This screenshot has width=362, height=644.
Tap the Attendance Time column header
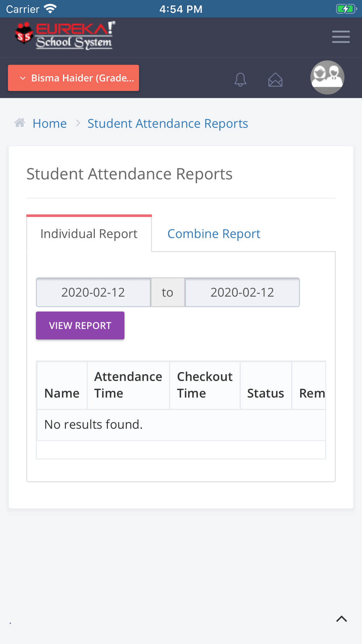[x=128, y=385]
